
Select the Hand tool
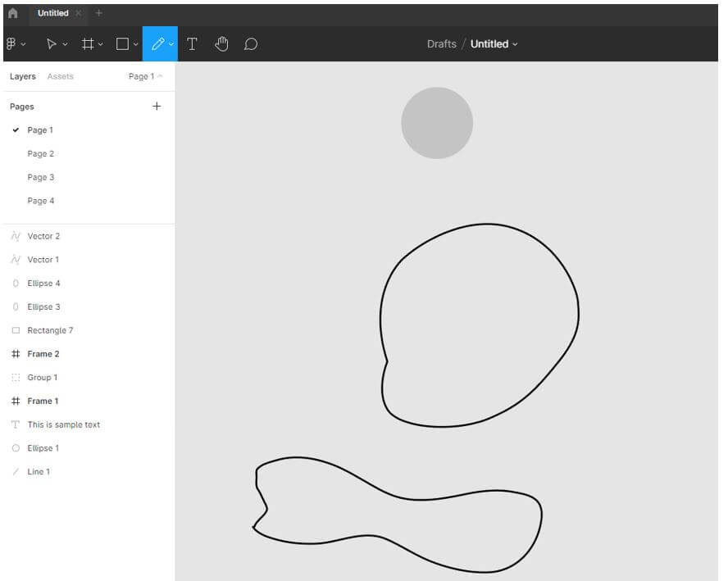coord(221,43)
